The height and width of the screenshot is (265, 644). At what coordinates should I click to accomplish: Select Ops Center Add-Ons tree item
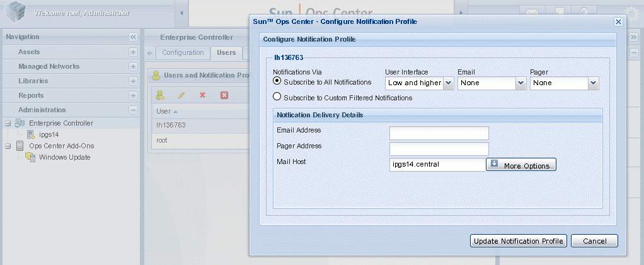coord(62,146)
